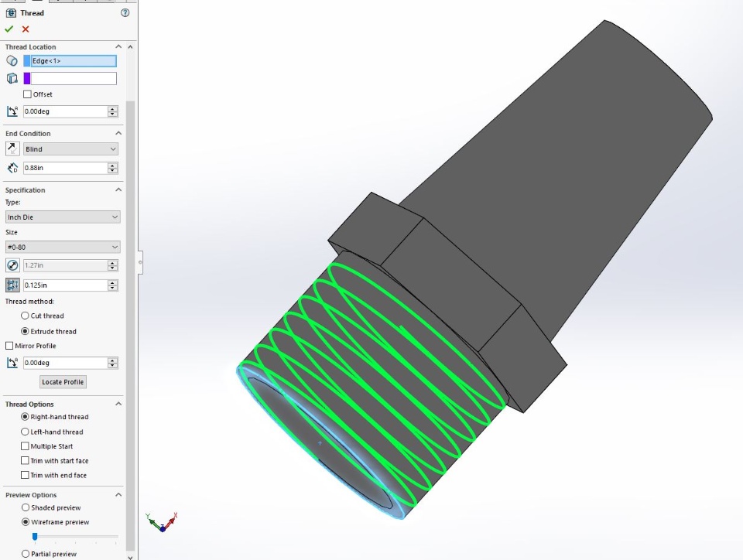Click the 0.125in pitch field
This screenshot has height=560, width=743.
click(65, 285)
